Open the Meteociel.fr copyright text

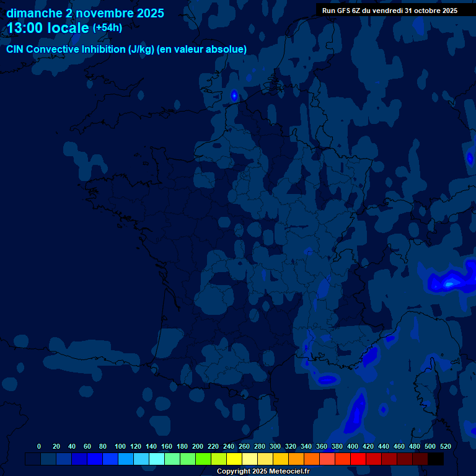pyautogui.click(x=263, y=471)
